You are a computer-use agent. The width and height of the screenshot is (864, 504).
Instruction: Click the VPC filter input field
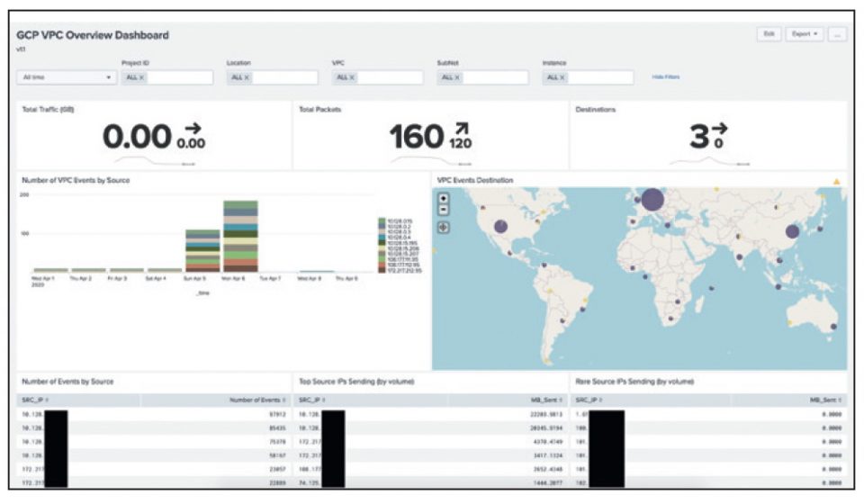[x=377, y=77]
